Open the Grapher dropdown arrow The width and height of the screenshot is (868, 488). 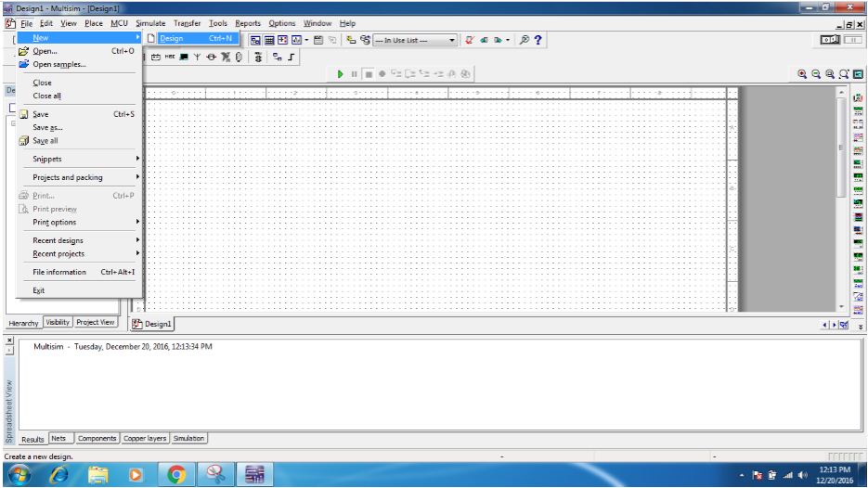[x=306, y=40]
